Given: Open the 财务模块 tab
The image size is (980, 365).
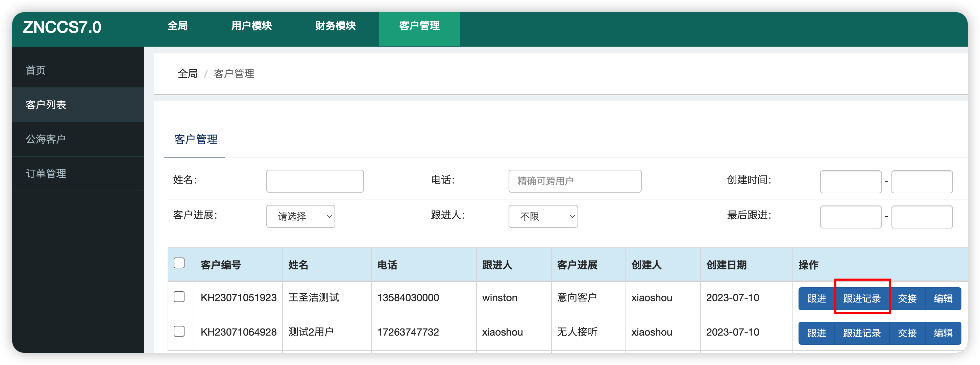Looking at the screenshot, I should click(x=335, y=26).
